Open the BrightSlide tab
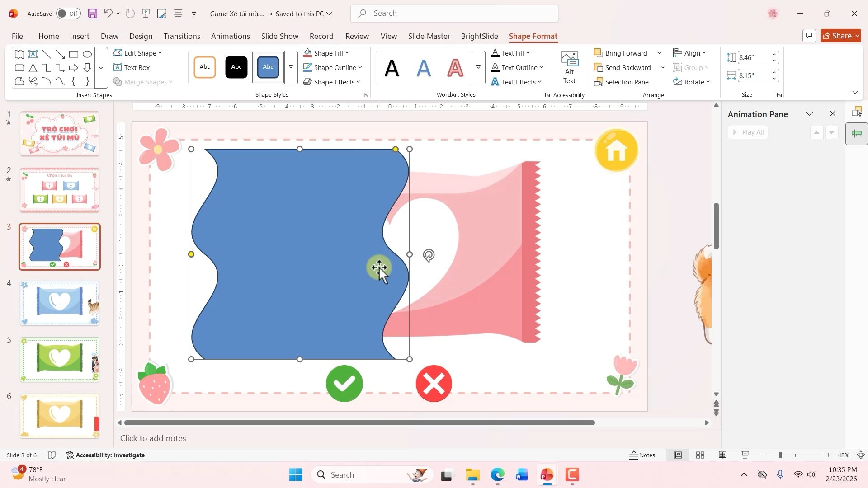The image size is (868, 488). click(x=480, y=36)
